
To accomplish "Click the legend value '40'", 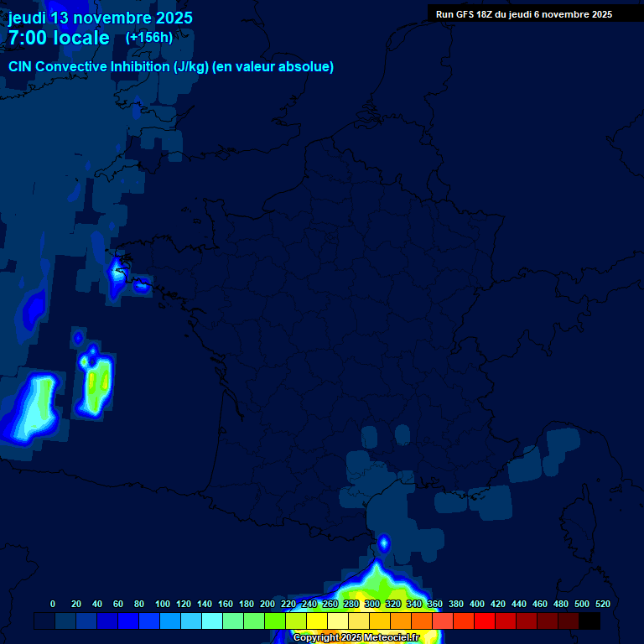I will click(x=97, y=604).
